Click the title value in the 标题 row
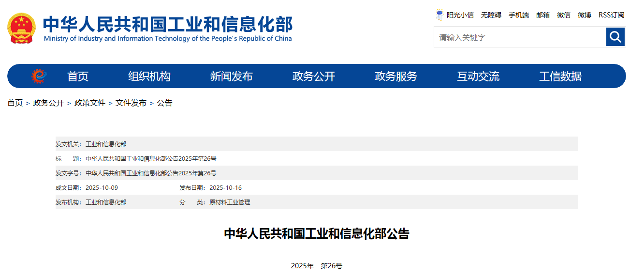Image resolution: width=644 pixels, height=277 pixels. (x=151, y=158)
